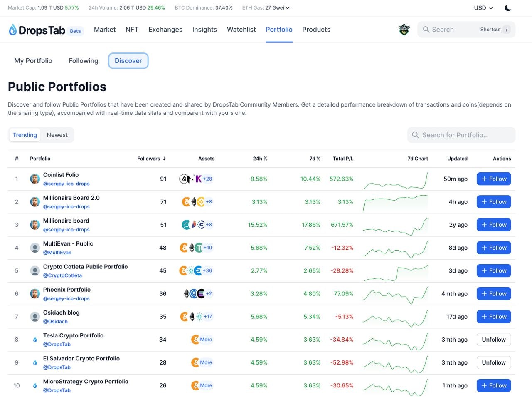Click the search magnifier icon in header
Image resolution: width=532 pixels, height=397 pixels.
point(426,30)
